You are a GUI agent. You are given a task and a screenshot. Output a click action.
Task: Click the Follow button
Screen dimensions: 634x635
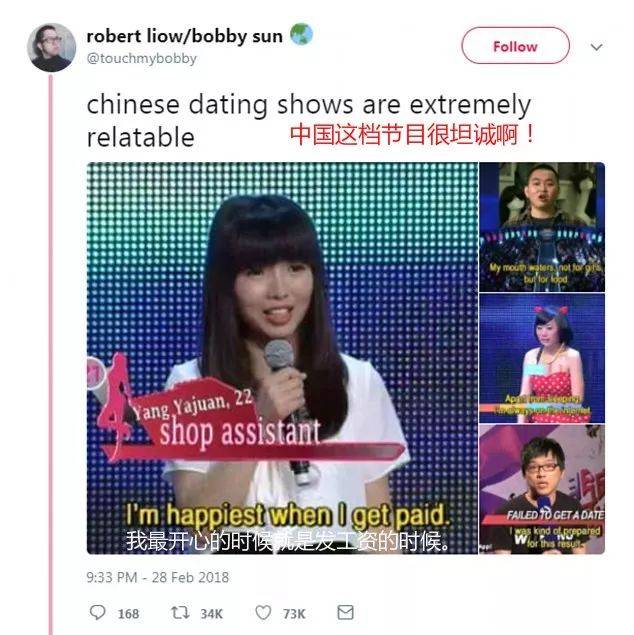515,46
